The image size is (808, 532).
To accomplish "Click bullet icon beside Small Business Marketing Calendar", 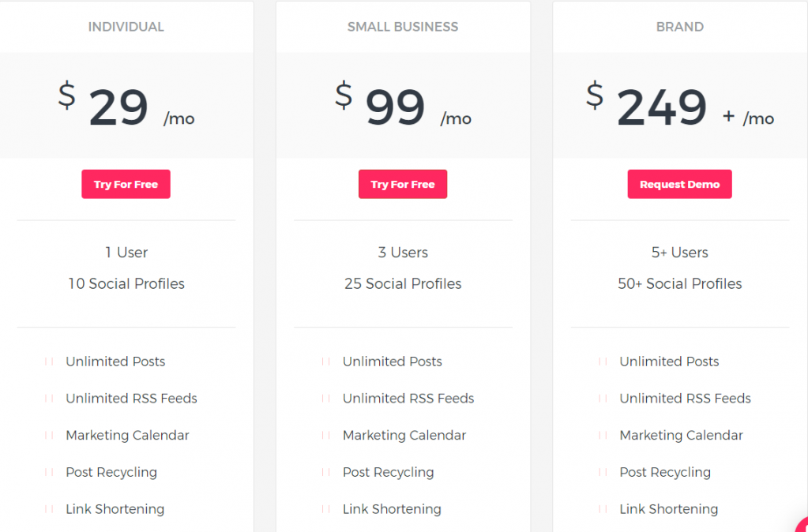I will tap(325, 436).
